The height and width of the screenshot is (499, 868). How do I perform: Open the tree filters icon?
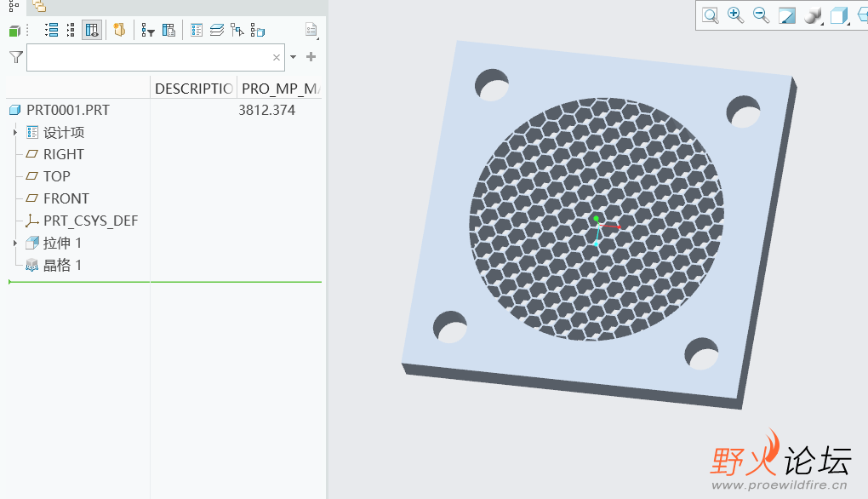(x=147, y=30)
